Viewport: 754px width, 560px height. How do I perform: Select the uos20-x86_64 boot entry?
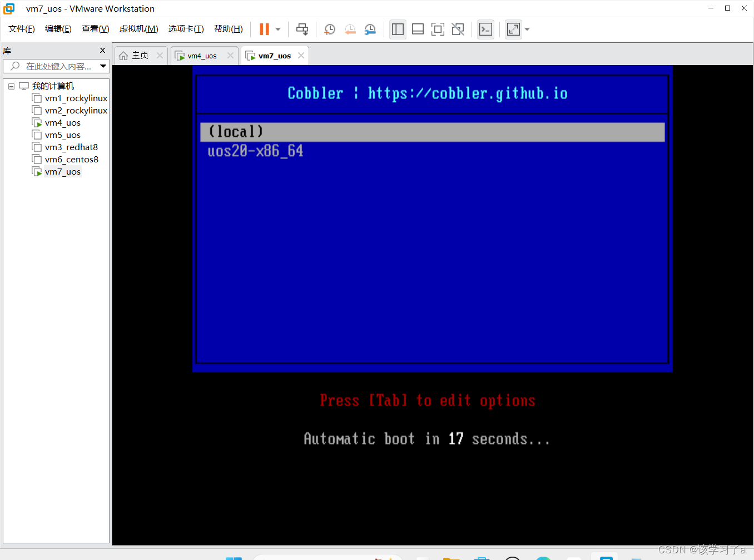click(x=255, y=151)
